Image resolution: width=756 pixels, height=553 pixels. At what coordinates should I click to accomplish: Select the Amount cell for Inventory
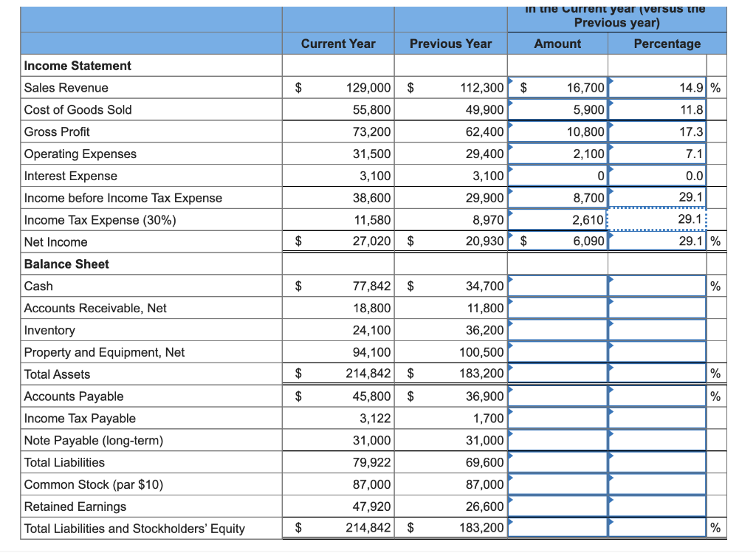[557, 330]
